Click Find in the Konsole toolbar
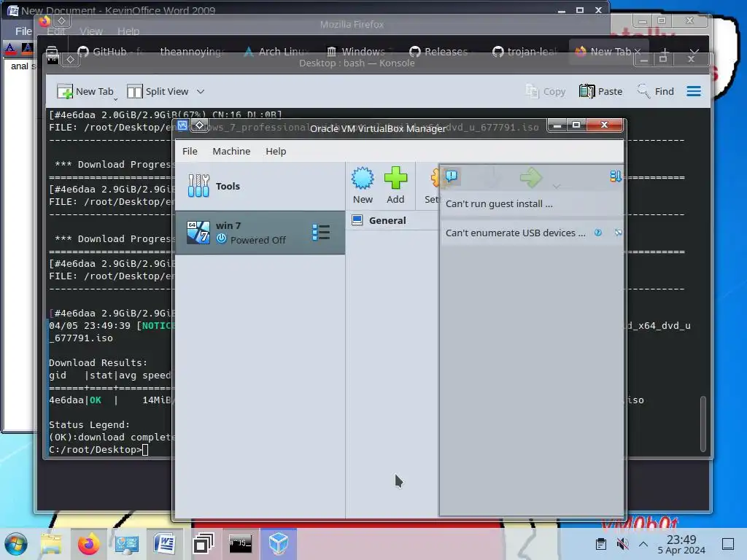The image size is (747, 560). (x=656, y=91)
